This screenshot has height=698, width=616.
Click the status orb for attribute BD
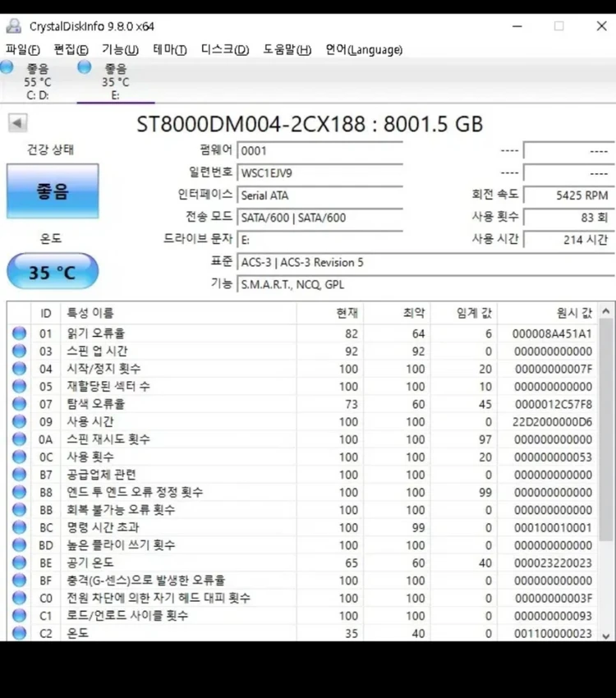(19, 545)
